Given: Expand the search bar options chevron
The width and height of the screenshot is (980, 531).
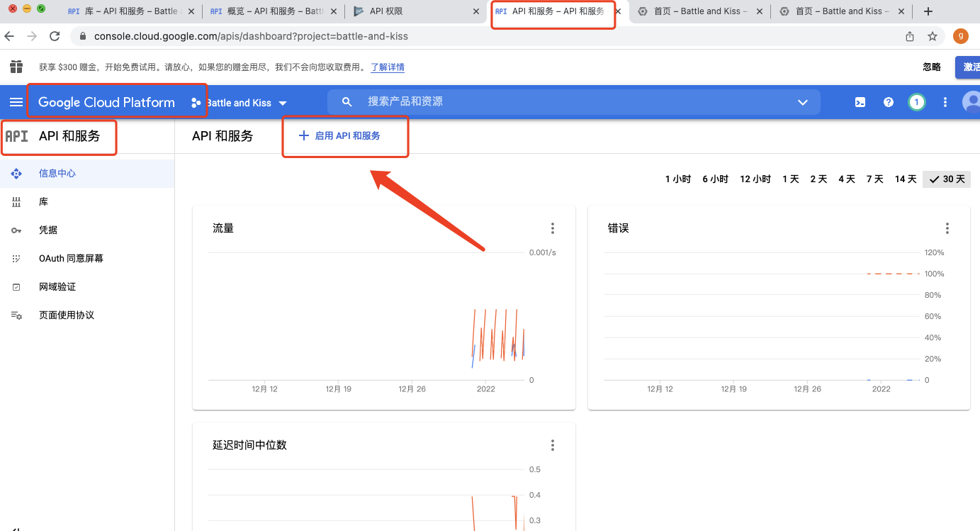Looking at the screenshot, I should 802,101.
